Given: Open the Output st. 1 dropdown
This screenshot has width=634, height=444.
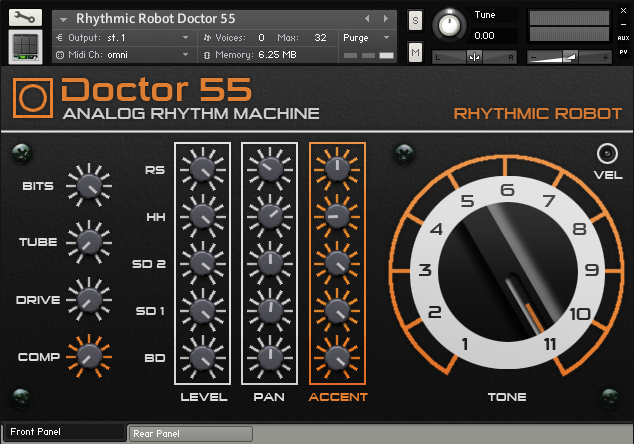Looking at the screenshot, I should click(x=125, y=38).
